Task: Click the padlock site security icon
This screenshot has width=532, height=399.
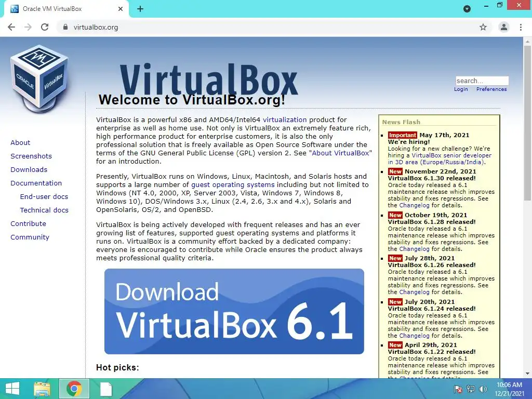Action: coord(65,27)
